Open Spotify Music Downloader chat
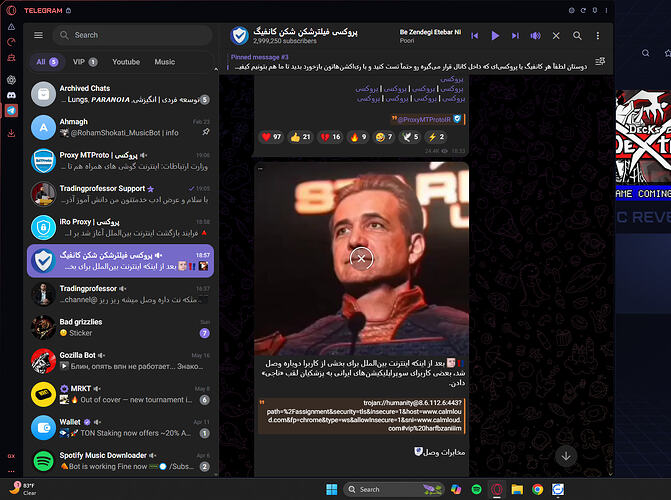 (x=121, y=461)
